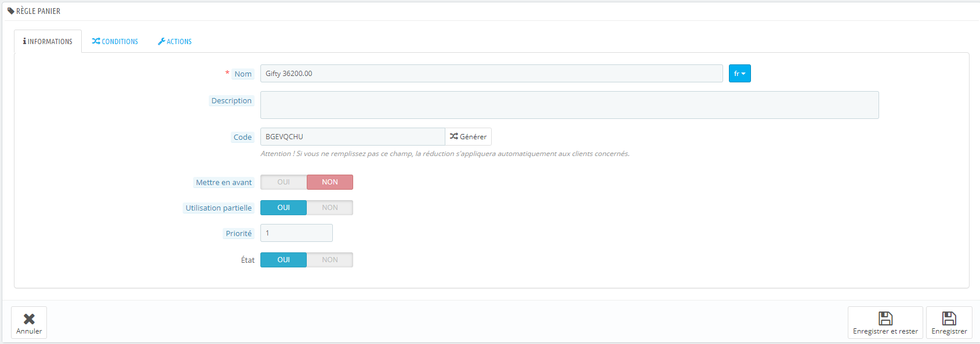Click the Code field label
This screenshot has width=980, height=344.
242,137
